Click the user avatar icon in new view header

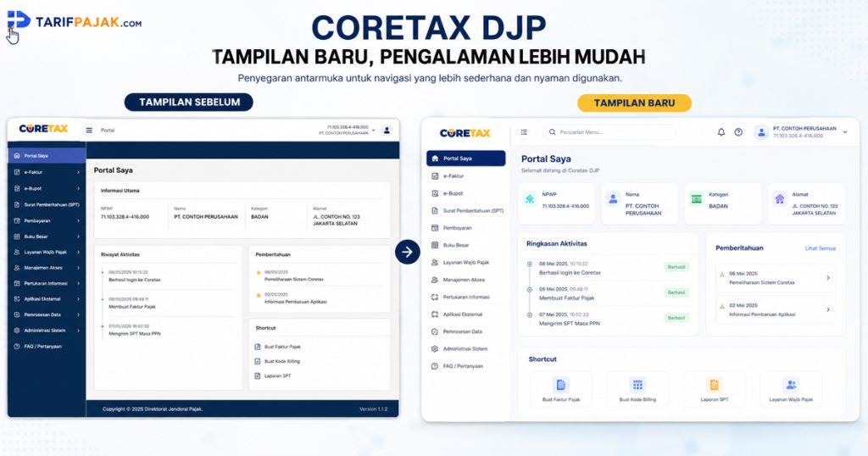click(762, 132)
